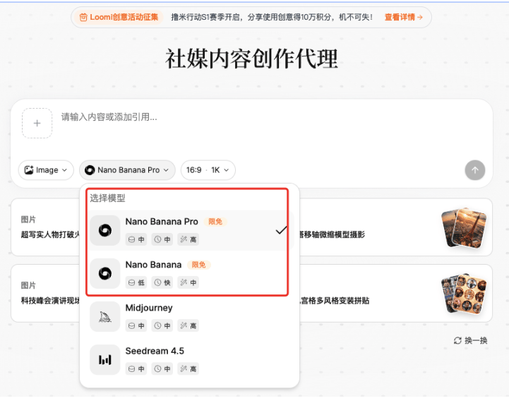Click Seedream 4.5 speed tag 中
Viewport: 509px width, 420px height.
(x=162, y=369)
